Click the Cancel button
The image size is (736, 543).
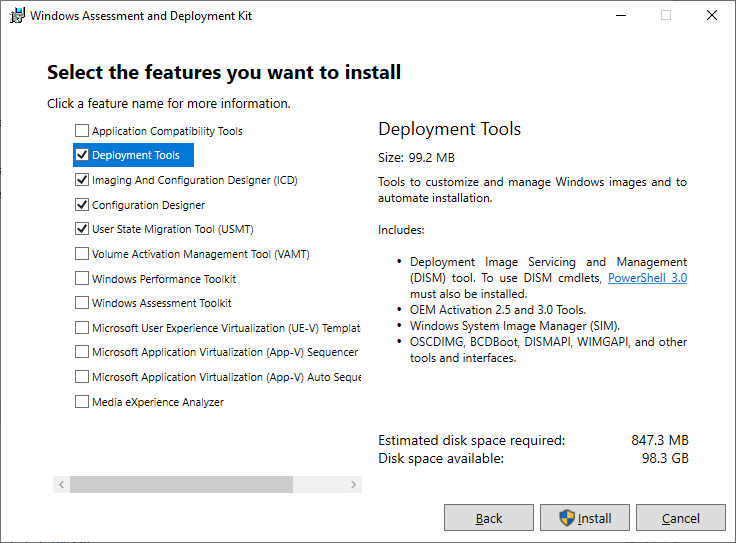[x=681, y=518]
